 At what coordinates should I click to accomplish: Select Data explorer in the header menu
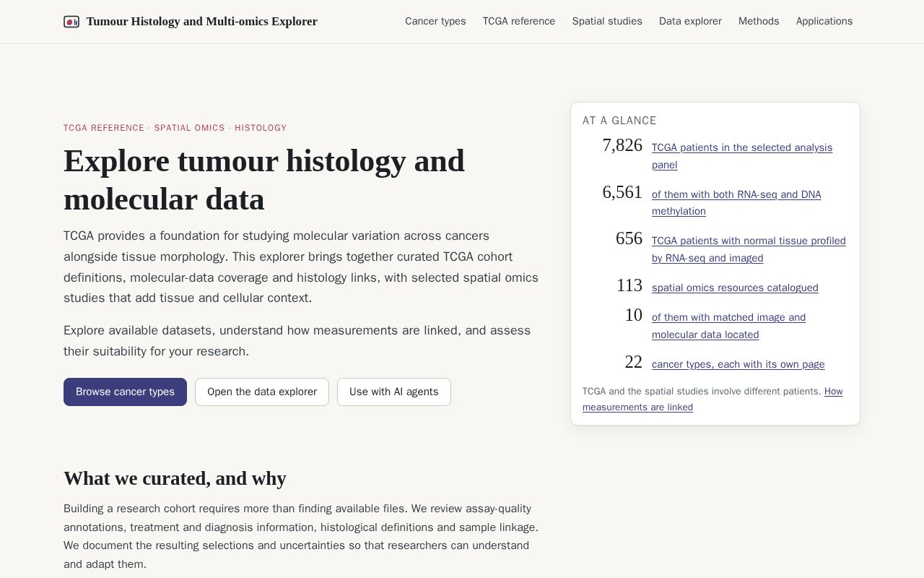tap(690, 22)
